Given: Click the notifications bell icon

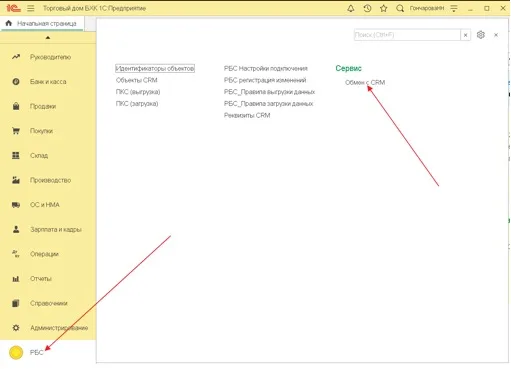Looking at the screenshot, I should click(x=351, y=8).
